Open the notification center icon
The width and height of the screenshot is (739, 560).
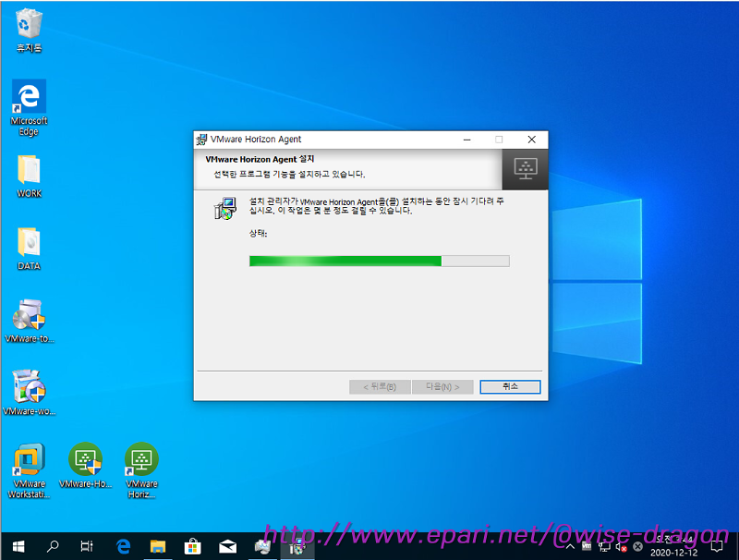(x=717, y=547)
